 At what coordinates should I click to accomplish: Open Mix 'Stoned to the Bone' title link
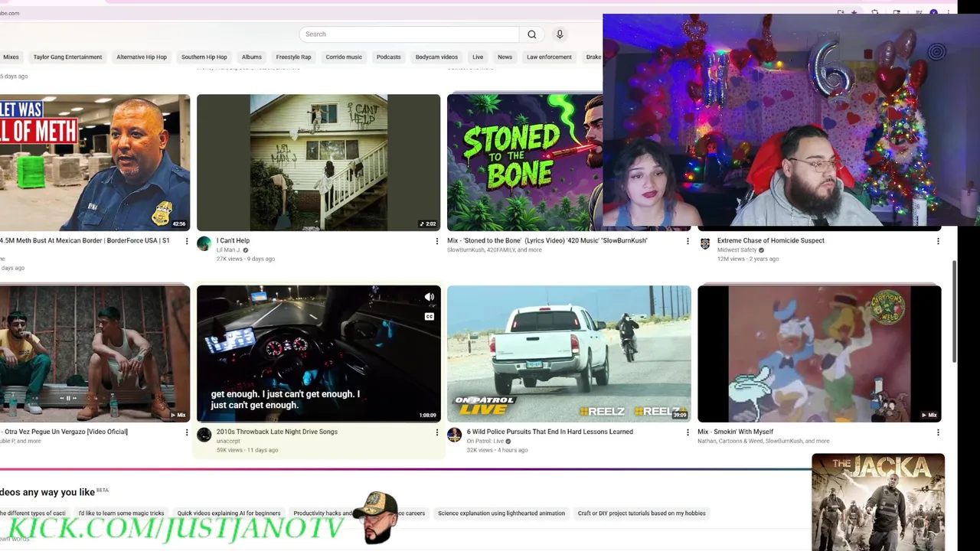[x=547, y=240]
